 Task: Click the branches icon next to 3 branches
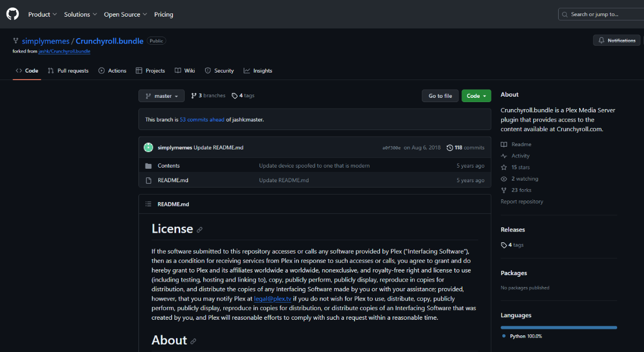[x=194, y=96]
